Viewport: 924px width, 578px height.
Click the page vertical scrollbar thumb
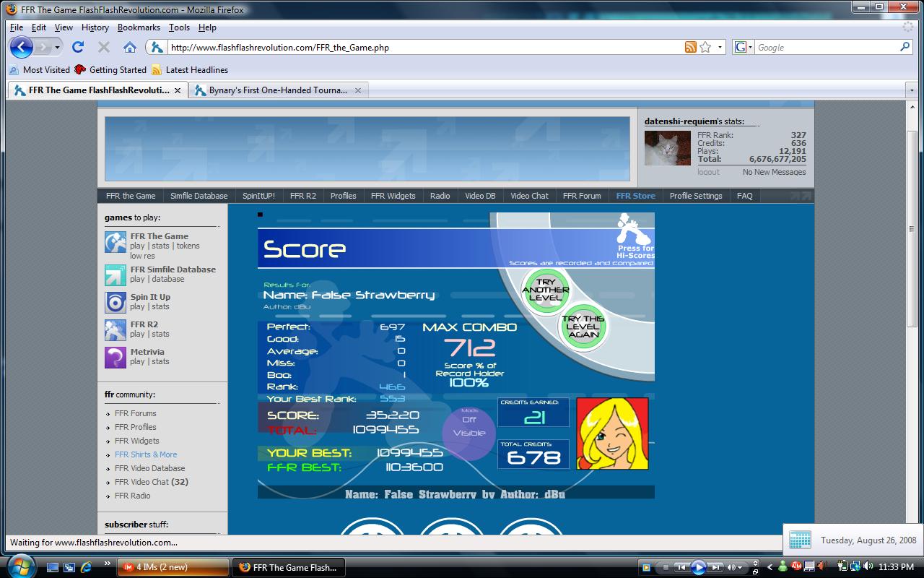pos(912,228)
